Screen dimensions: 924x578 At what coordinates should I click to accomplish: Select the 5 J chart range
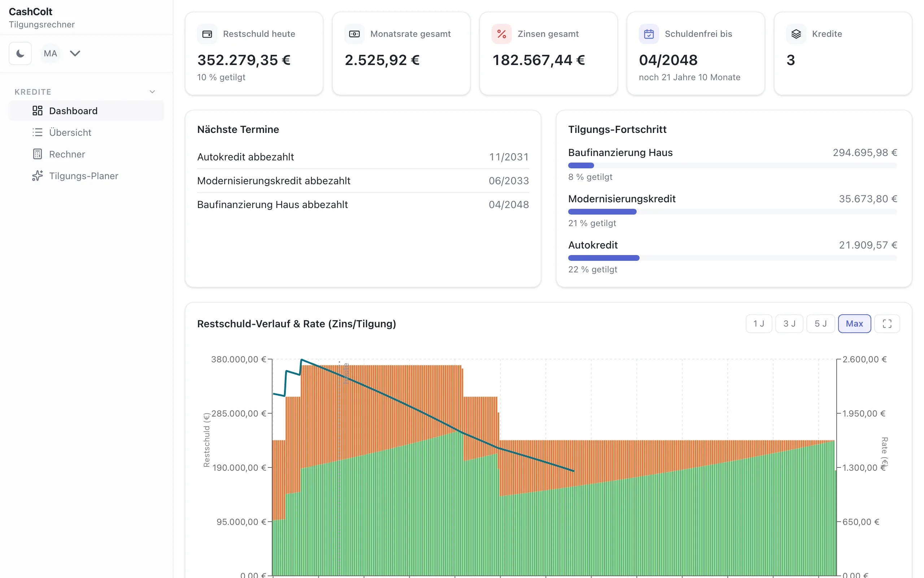[820, 324]
